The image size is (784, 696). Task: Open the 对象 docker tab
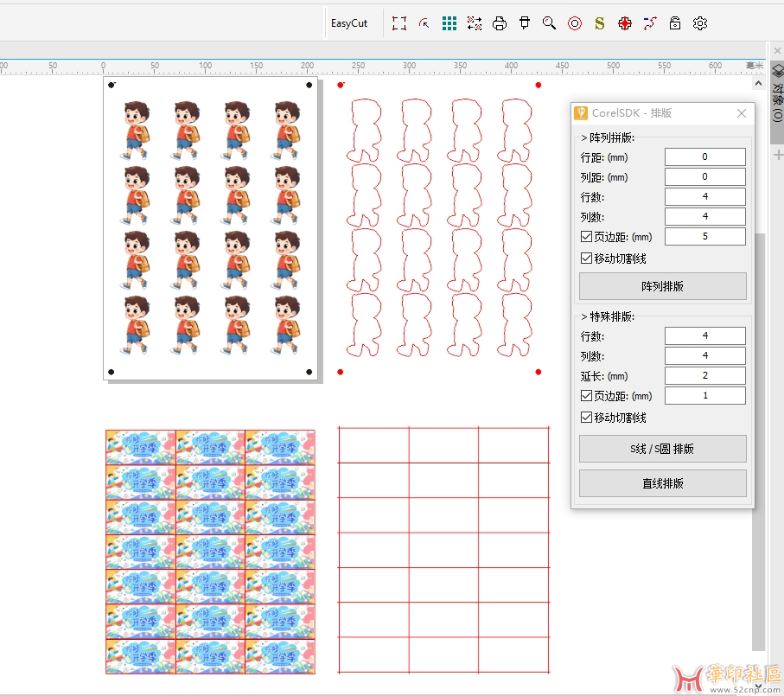click(776, 97)
